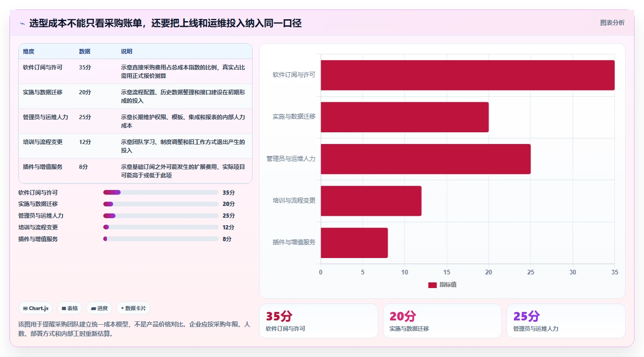Image resolution: width=644 pixels, height=357 pixels.
Task: Select 实施与数据迁移 in the table's first column
Action: point(43,92)
